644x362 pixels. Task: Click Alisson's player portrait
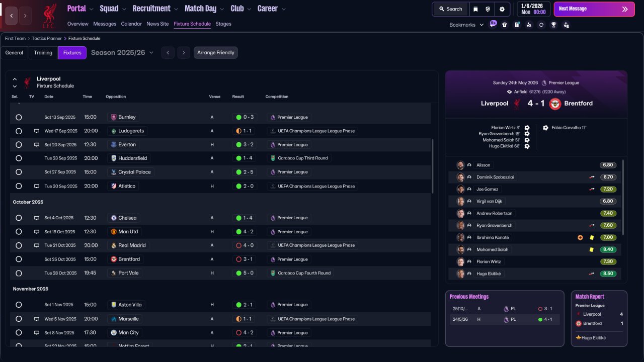[460, 165]
